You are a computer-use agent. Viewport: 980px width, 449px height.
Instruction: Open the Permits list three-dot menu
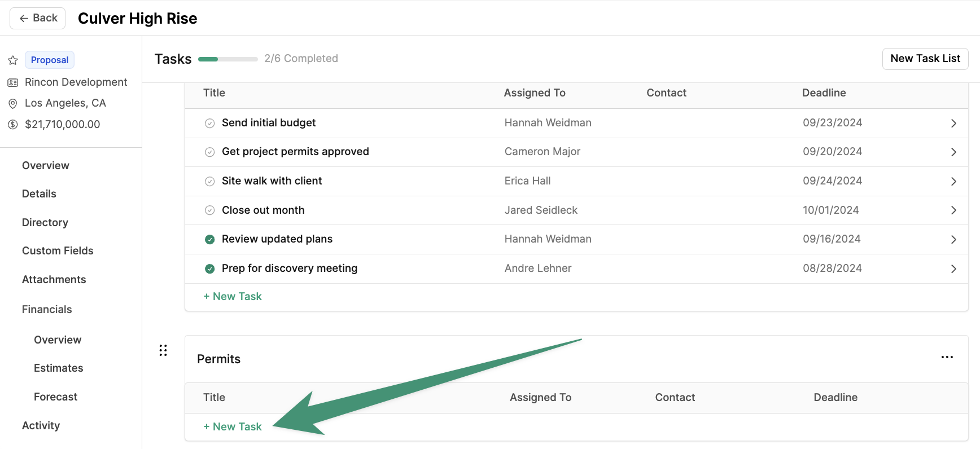(x=947, y=357)
